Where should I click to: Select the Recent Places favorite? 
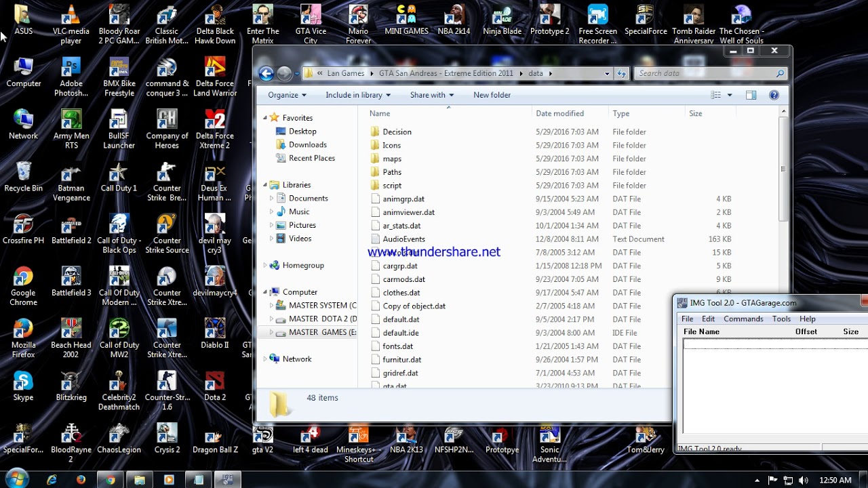pos(311,159)
